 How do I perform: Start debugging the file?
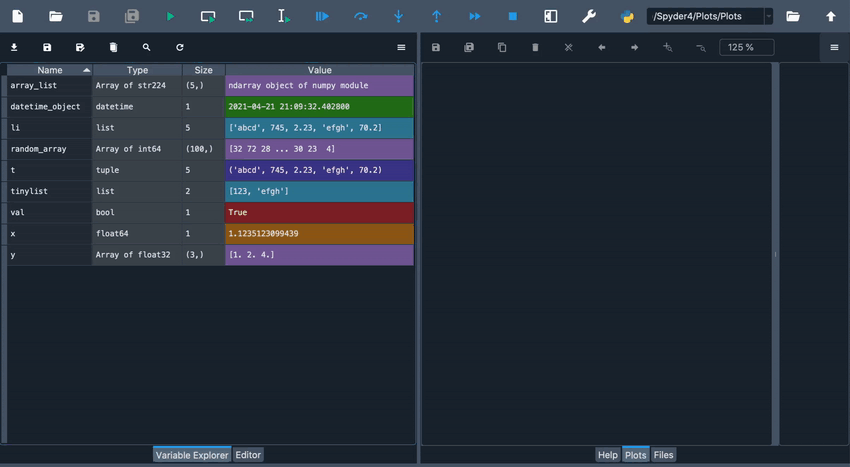[322, 16]
